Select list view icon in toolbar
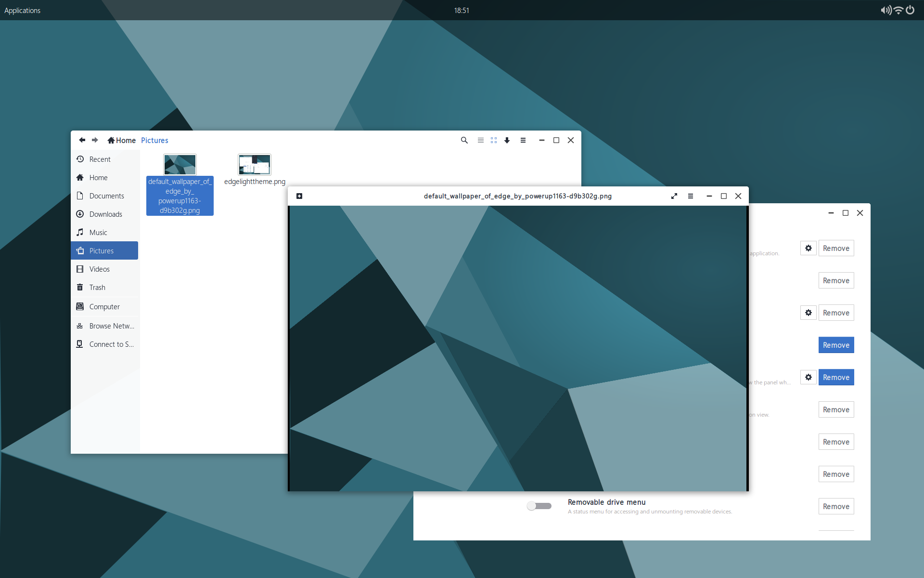The image size is (924, 578). tap(480, 140)
